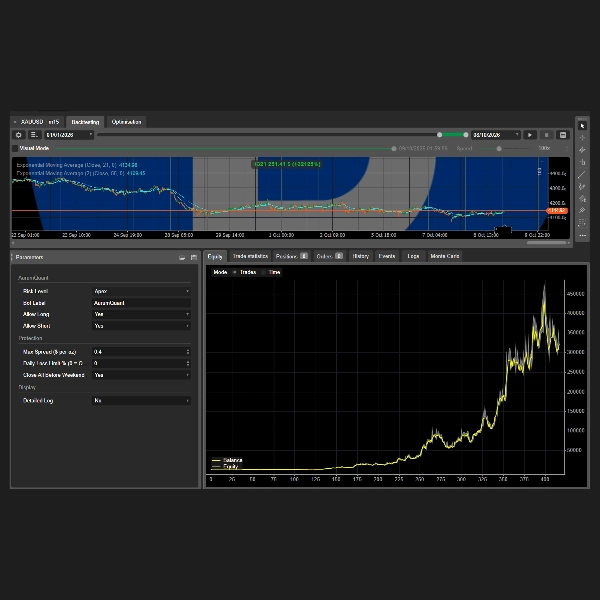This screenshot has width=600, height=600.
Task: Toggle the chart panel layout icon
Action: pyautogui.click(x=563, y=135)
